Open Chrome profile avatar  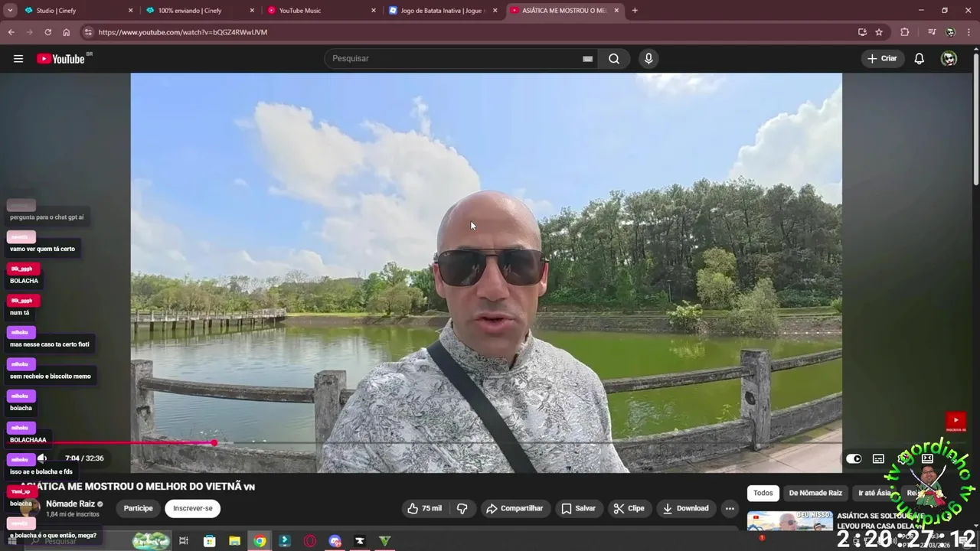(x=950, y=32)
